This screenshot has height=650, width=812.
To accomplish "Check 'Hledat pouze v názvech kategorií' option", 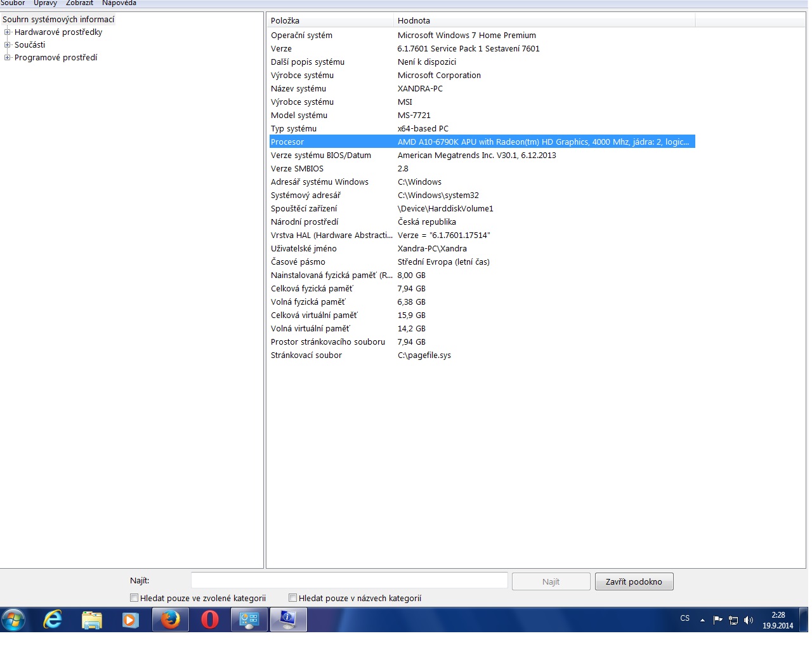I will pos(292,598).
